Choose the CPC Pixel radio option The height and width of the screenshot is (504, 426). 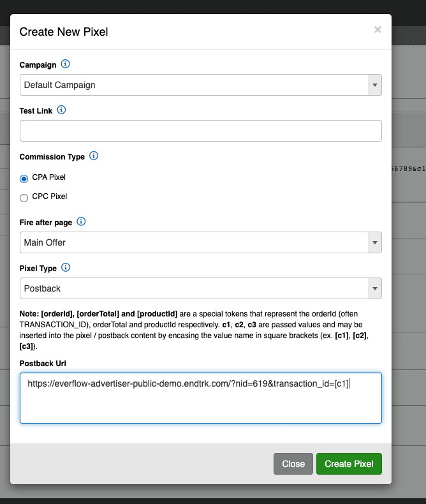(24, 198)
